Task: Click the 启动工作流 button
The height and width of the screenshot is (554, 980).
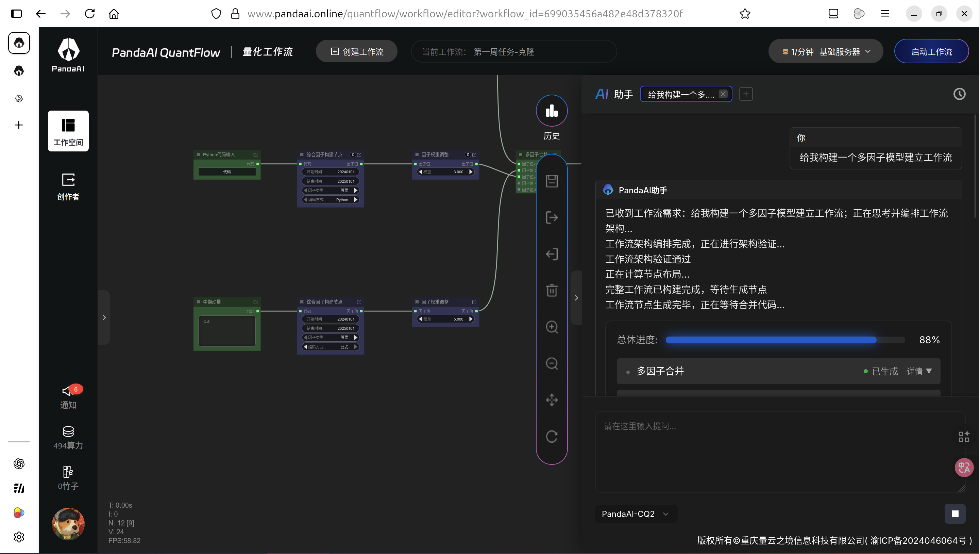Action: coord(931,51)
